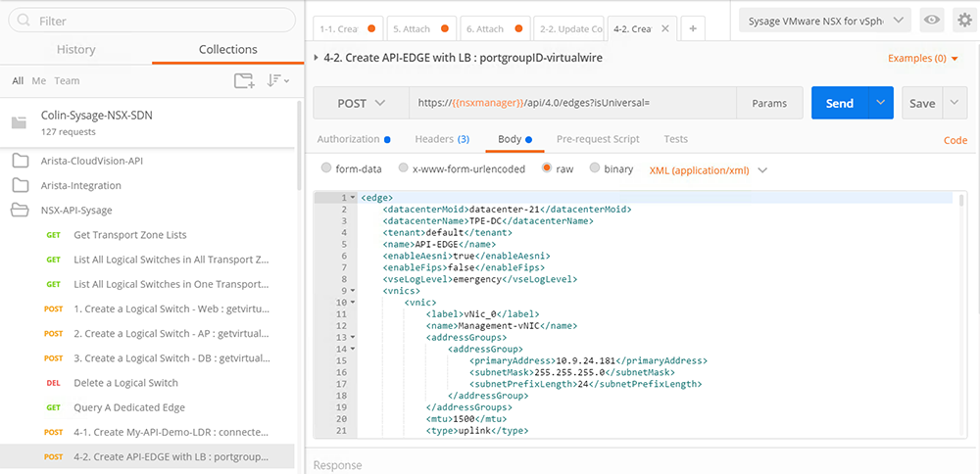Screen dimensions: 980x474
Task: Click the Params button
Action: click(x=769, y=104)
